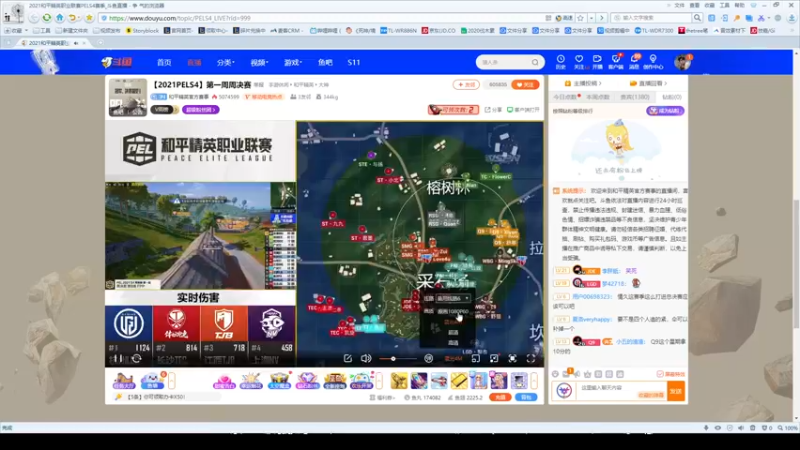The width and height of the screenshot is (800, 450).
Task: Select 直播 in Douyu navigation
Action: 194,62
